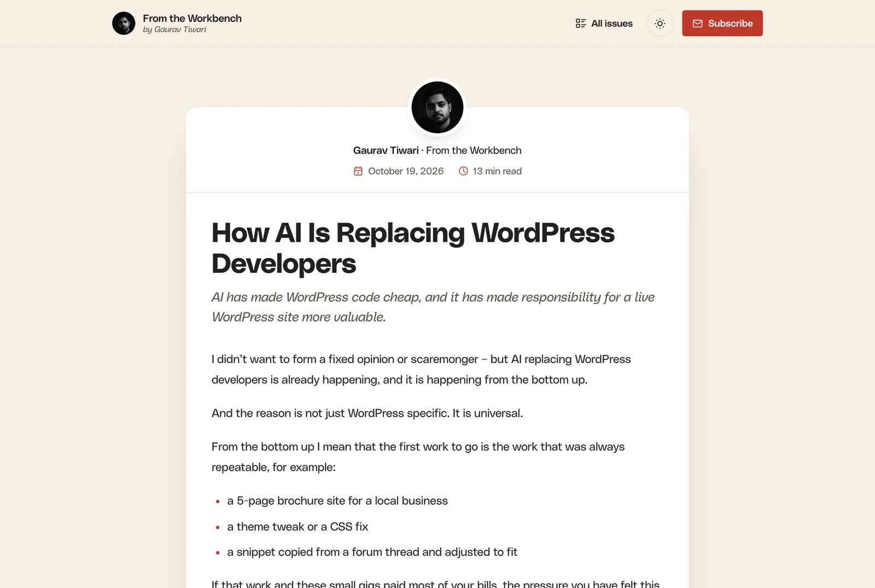
Task: Click the large author portrait
Action: tap(437, 107)
